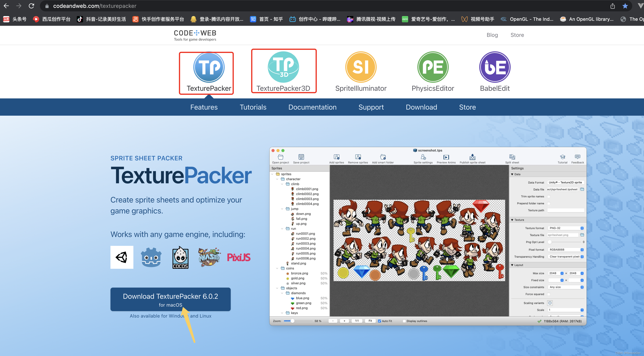
Task: Click the Add sprites toolbar icon
Action: 336,157
